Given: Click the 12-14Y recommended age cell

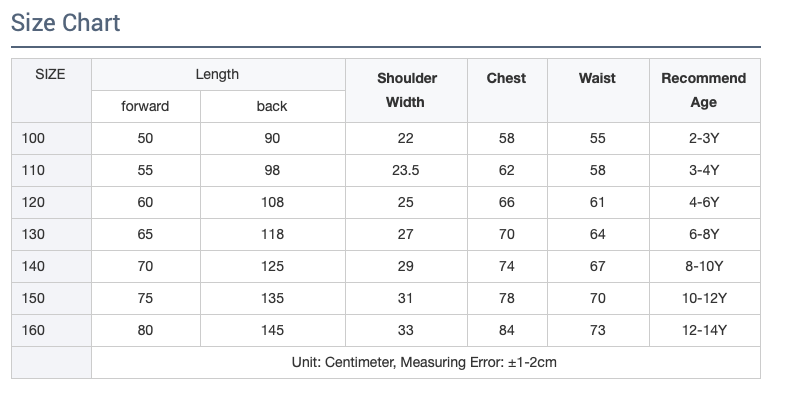Looking at the screenshot, I should 705,331.
